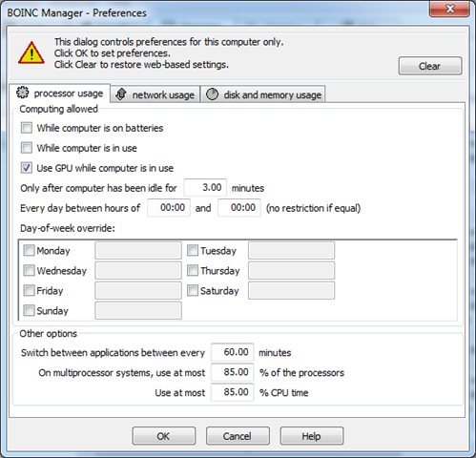Viewport: 476px width, 458px height.
Task: Click the yellow warning triangle icon
Action: pyautogui.click(x=31, y=52)
